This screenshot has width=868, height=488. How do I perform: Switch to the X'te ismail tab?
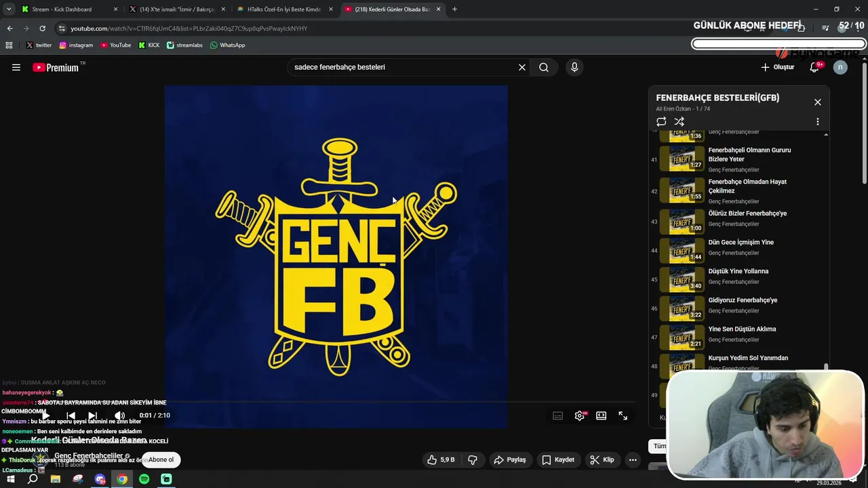click(176, 9)
